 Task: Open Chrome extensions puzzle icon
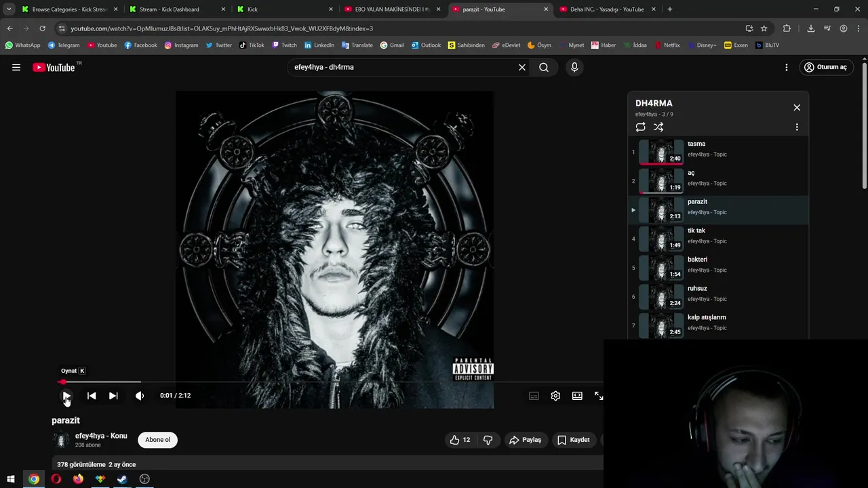(787, 28)
